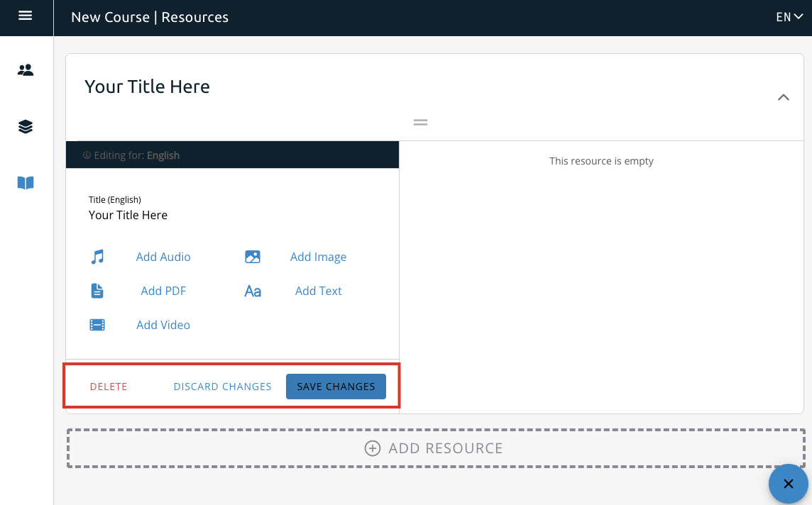Collapse the resource card with chevron
The height and width of the screenshot is (505, 812).
tap(783, 98)
